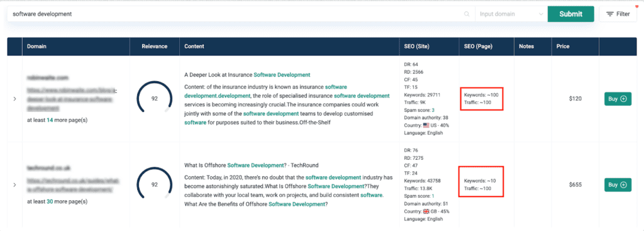Buy the $120 listing
The height and width of the screenshot is (231, 644).
click(x=618, y=99)
